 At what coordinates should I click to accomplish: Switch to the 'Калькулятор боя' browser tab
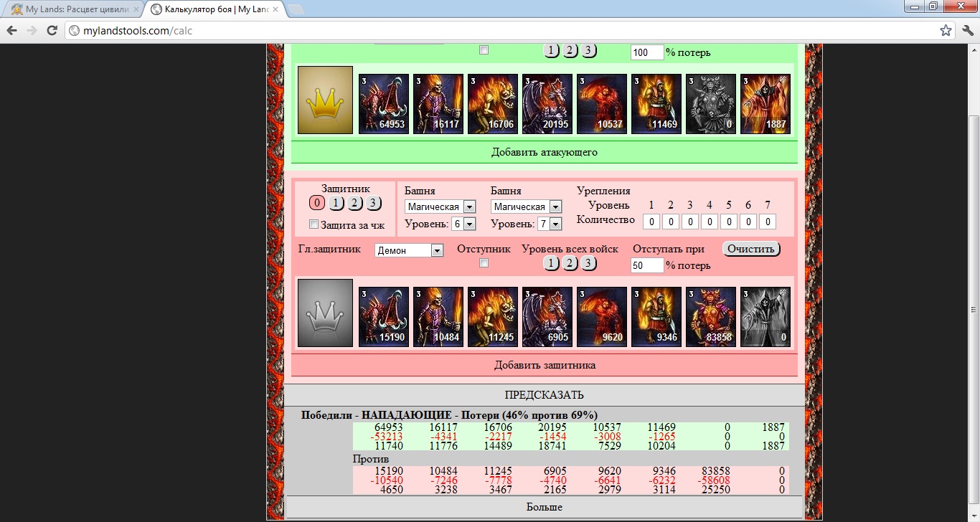tap(215, 9)
